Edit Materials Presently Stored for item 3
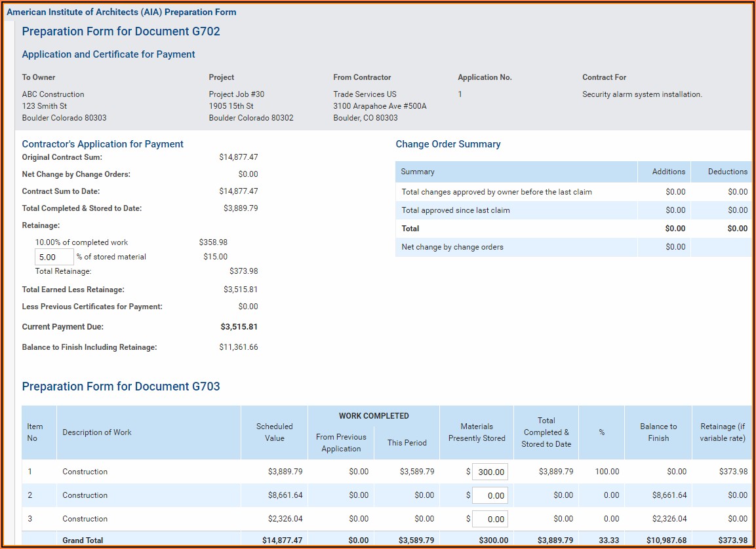Screen dimensions: 756x549 coord(490,520)
